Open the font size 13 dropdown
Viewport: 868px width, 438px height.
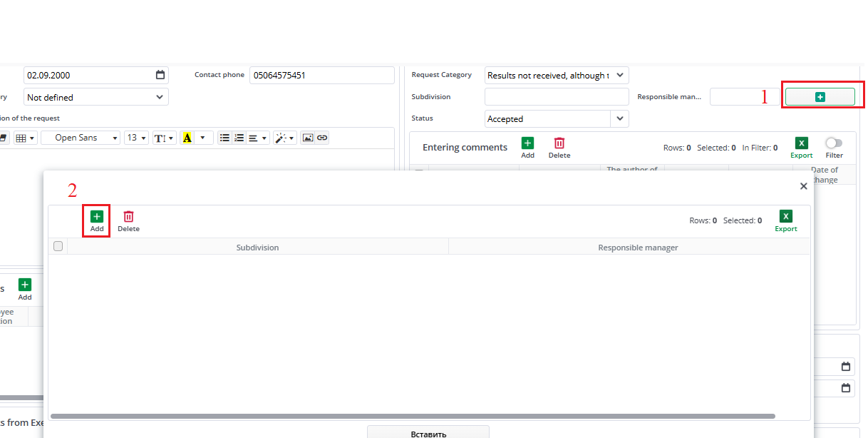pyautogui.click(x=136, y=138)
